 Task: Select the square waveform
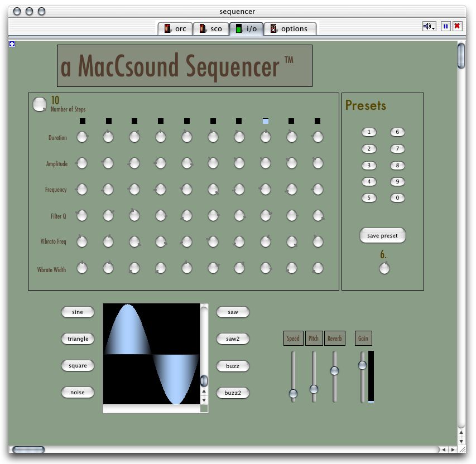coord(78,366)
